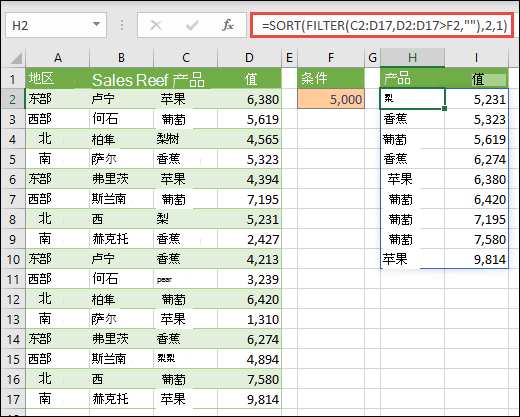Select cell with value 4,565
The height and width of the screenshot is (417, 520).
coord(249,139)
